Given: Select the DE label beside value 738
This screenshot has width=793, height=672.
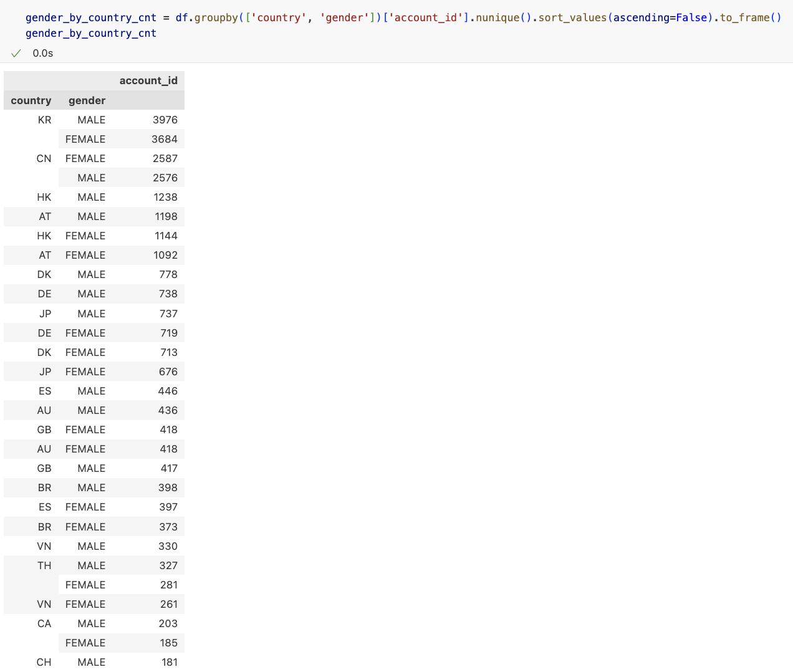Looking at the screenshot, I should [x=44, y=294].
